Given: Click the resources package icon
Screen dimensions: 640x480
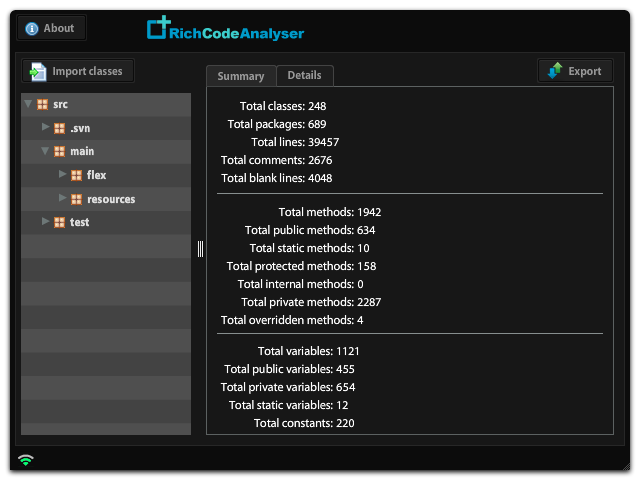Looking at the screenshot, I should 76,199.
